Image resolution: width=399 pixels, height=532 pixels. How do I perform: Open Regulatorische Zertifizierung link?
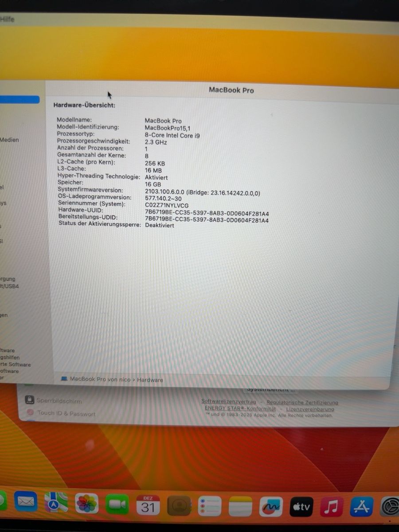(302, 403)
